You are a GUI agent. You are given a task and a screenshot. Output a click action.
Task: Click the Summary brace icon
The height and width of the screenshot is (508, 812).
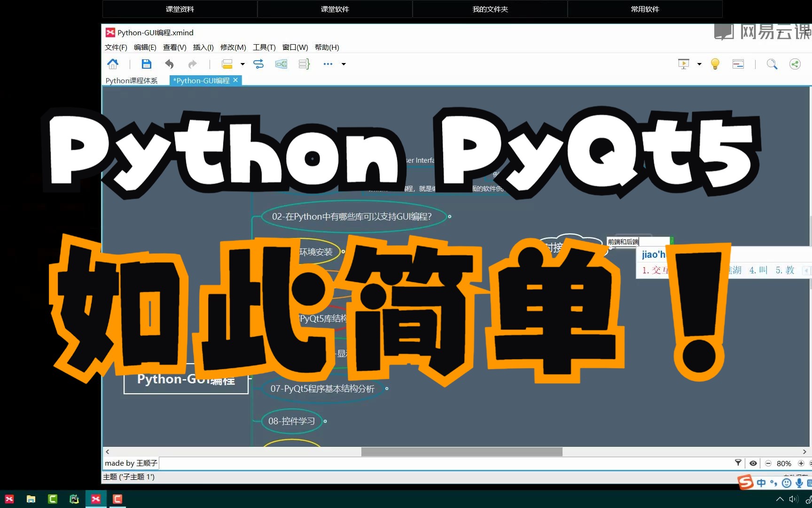[x=304, y=64]
